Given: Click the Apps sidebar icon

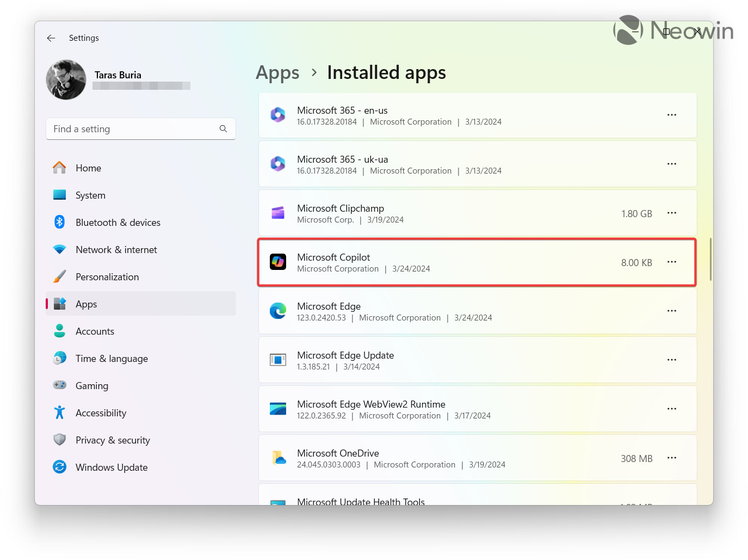Looking at the screenshot, I should click(60, 304).
